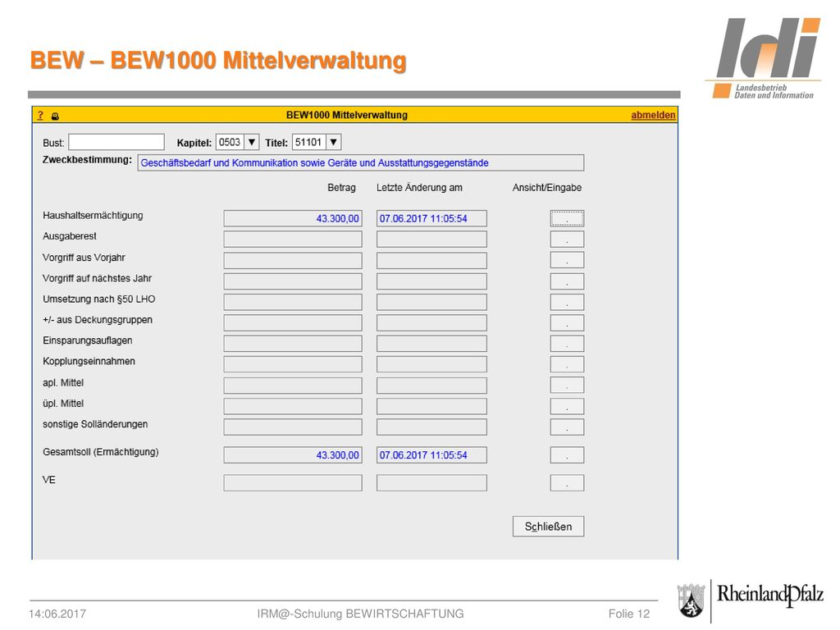Click Umsetzung nach §50 LHO Betrag field

point(293,302)
